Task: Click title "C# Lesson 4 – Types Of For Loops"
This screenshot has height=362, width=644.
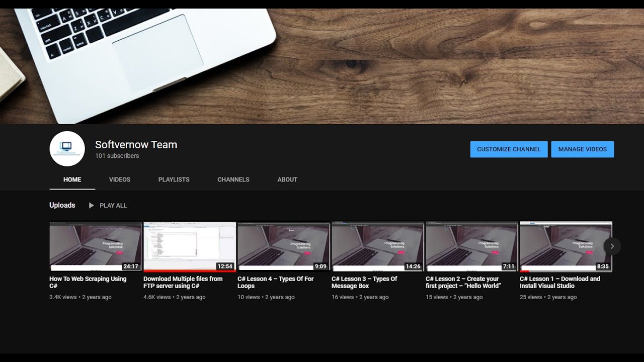Action: [x=276, y=283]
